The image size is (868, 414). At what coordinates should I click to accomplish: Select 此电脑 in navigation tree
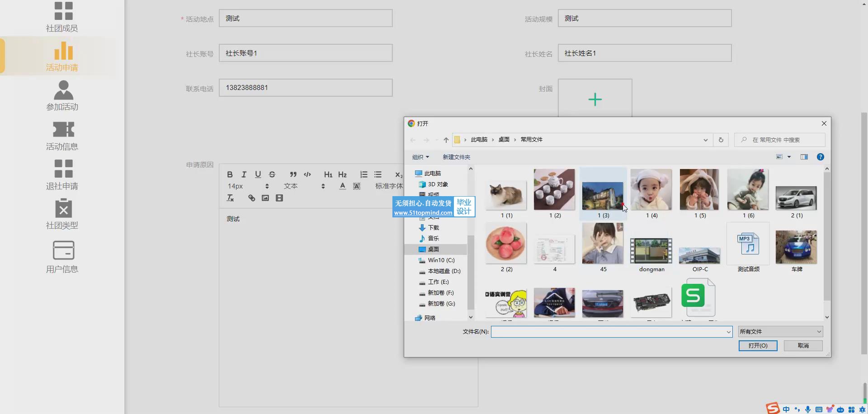[432, 173]
